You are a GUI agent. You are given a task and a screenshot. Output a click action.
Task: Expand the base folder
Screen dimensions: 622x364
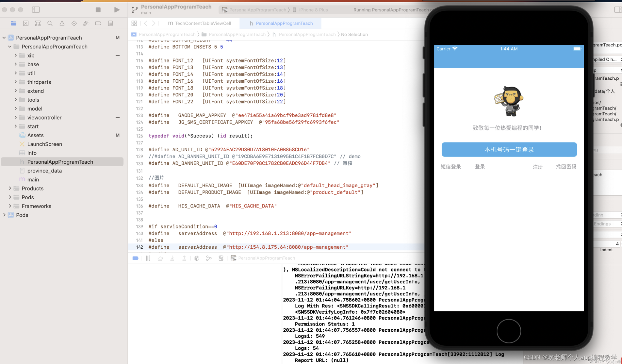(x=16, y=64)
